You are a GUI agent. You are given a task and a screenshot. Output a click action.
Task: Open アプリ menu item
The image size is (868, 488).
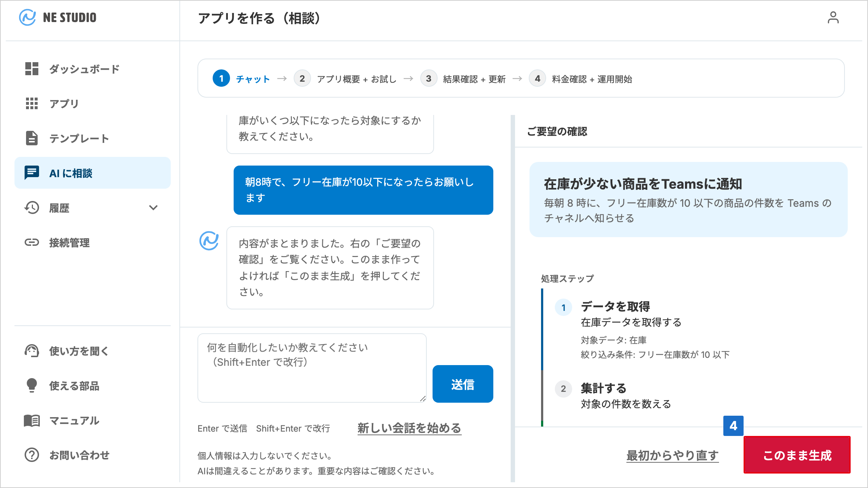[x=93, y=103]
